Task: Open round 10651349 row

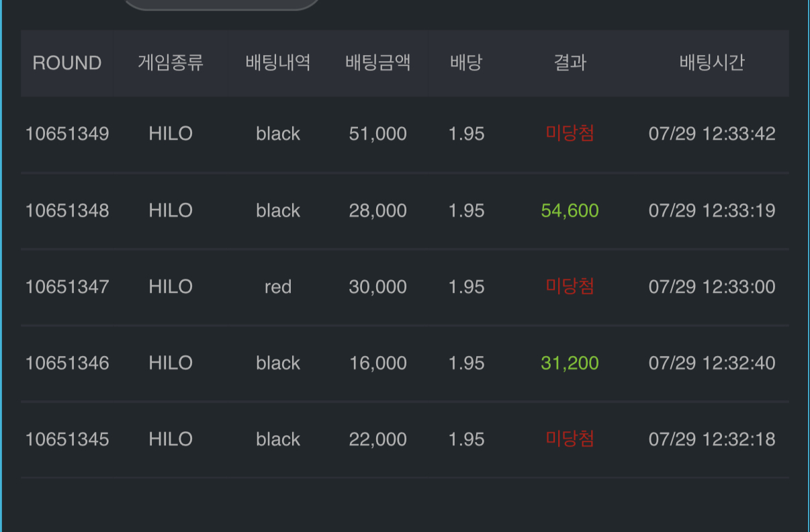Action: [x=405, y=134]
